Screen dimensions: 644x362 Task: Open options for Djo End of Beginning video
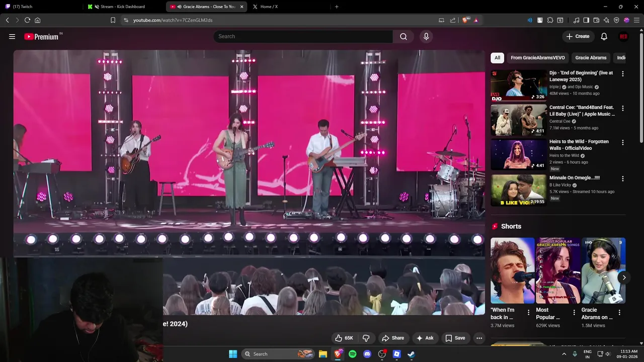[622, 74]
